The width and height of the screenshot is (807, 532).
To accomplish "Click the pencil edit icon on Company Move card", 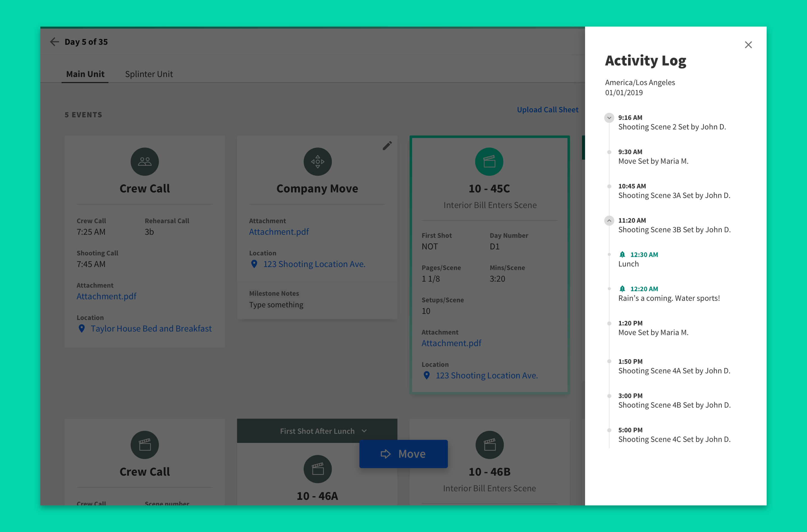I will (387, 146).
